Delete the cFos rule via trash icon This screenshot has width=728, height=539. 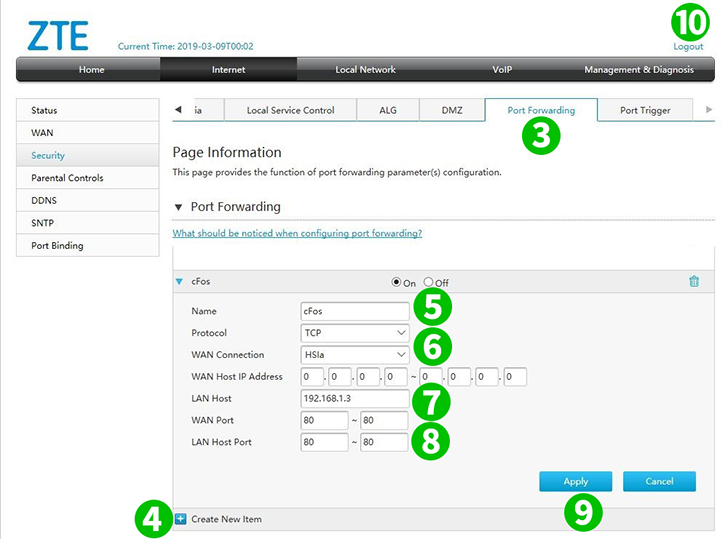pyautogui.click(x=694, y=282)
